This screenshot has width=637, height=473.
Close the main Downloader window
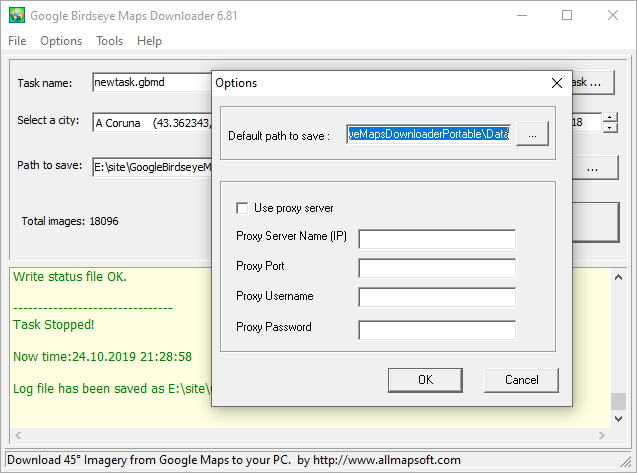[x=613, y=15]
